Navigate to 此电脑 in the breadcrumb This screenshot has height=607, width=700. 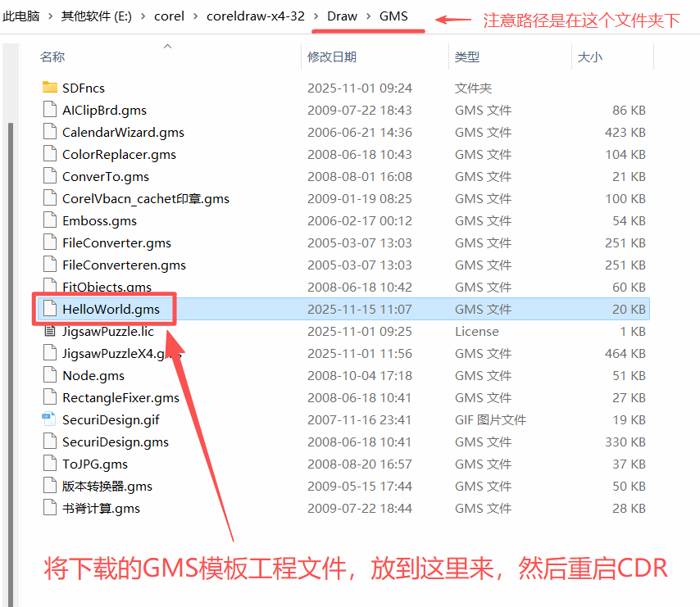21,16
